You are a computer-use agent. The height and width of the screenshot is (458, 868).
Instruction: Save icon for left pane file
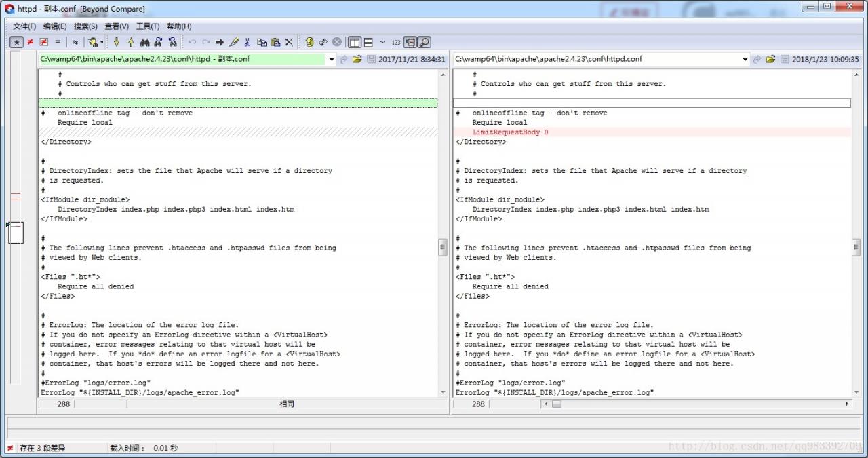(371, 59)
